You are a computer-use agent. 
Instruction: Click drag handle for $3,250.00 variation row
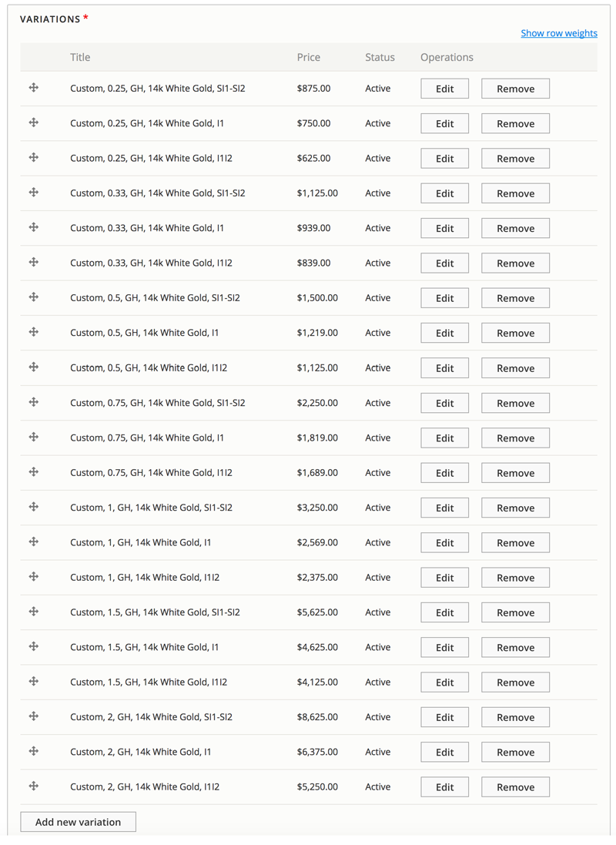pos(34,507)
